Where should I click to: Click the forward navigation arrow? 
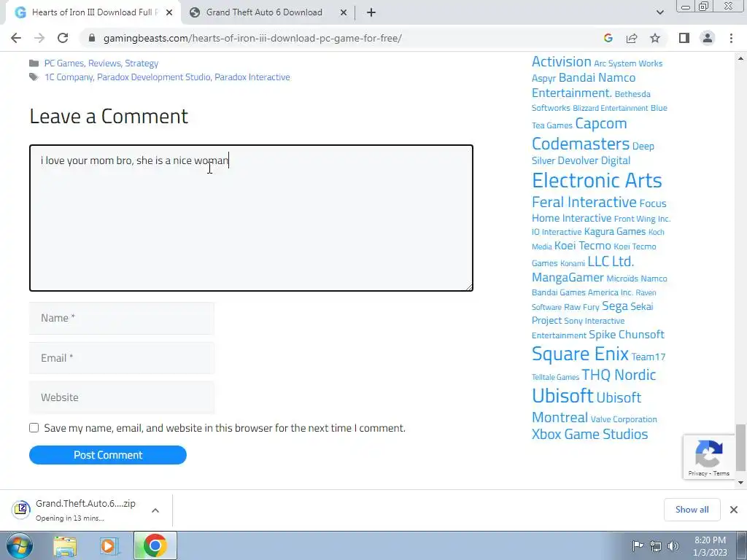point(39,38)
